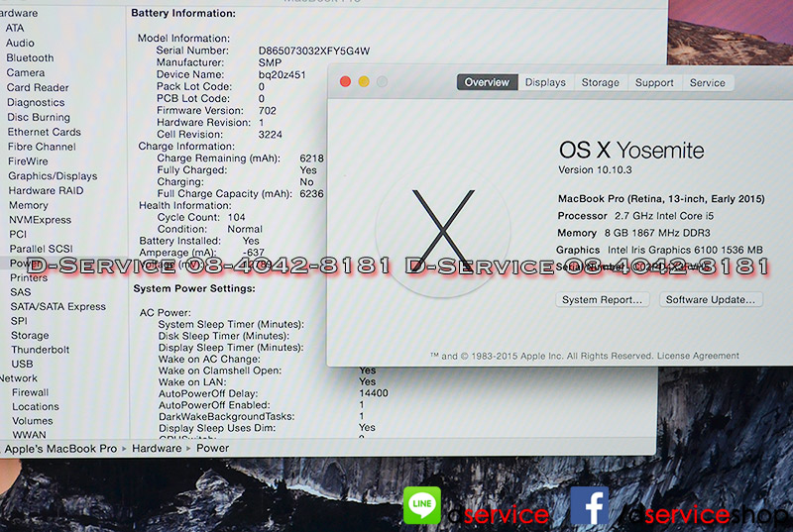Click the AutoPowerOff Delay value 14400
This screenshot has width=793, height=532.
click(x=374, y=393)
